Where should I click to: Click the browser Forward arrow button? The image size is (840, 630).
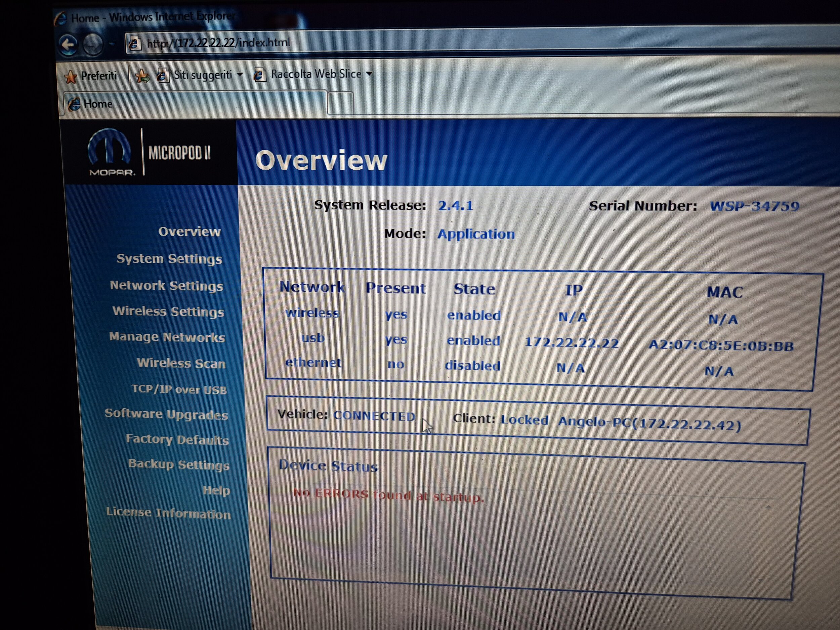click(x=93, y=44)
